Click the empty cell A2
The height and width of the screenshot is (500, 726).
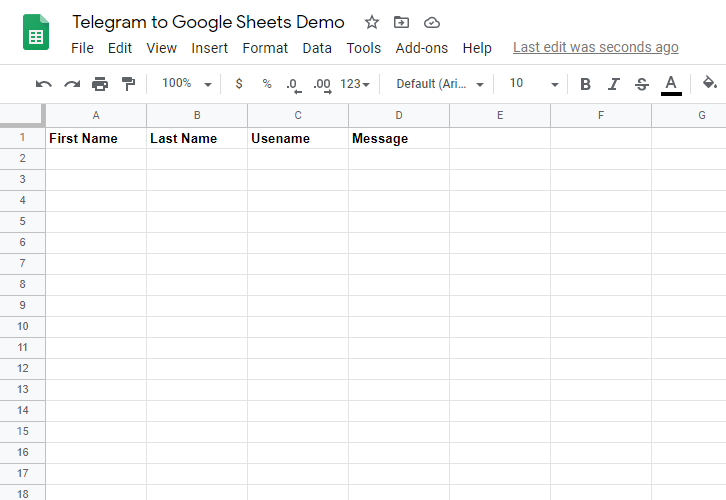click(x=96, y=159)
